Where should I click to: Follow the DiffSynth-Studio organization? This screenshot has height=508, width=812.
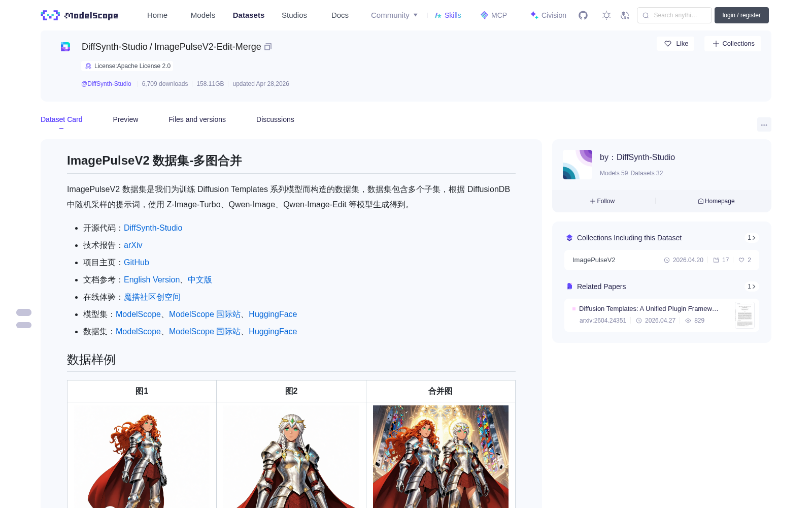pos(602,201)
